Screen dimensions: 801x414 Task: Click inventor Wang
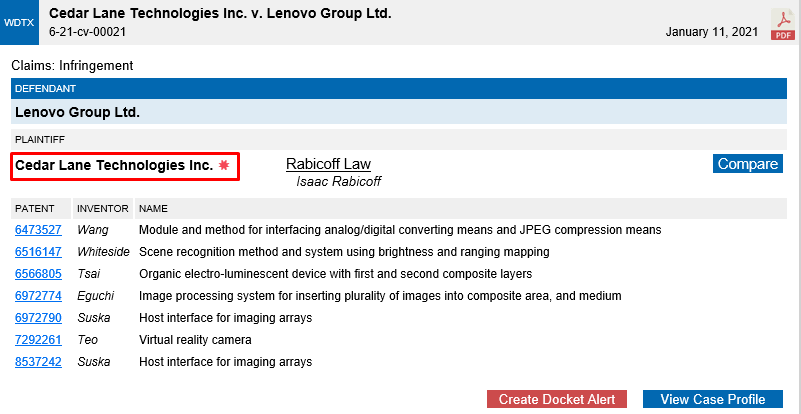tap(93, 230)
